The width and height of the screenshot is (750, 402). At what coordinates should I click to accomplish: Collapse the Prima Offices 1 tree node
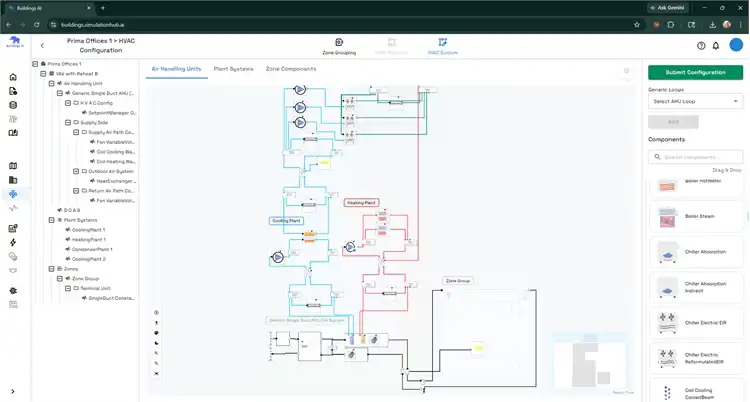[x=35, y=64]
